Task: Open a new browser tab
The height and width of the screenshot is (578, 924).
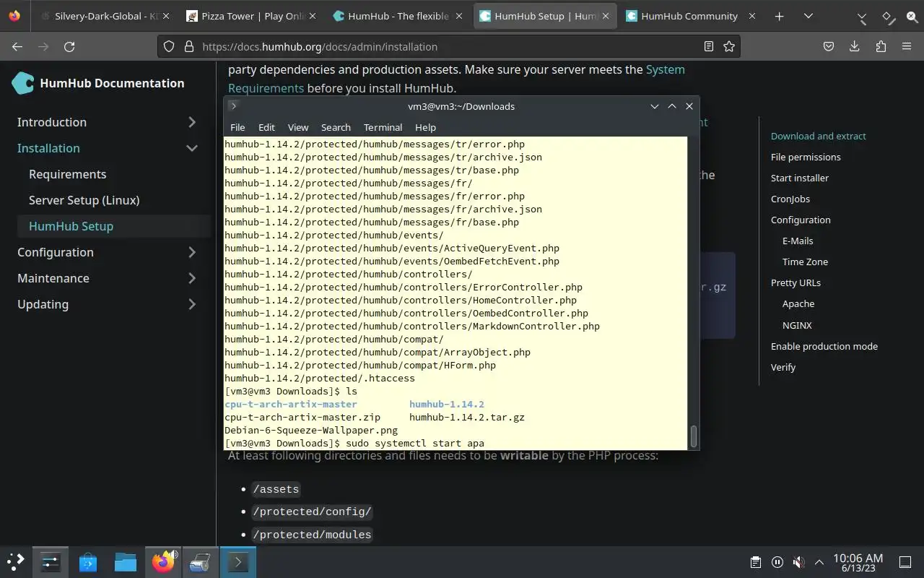Action: tap(779, 16)
